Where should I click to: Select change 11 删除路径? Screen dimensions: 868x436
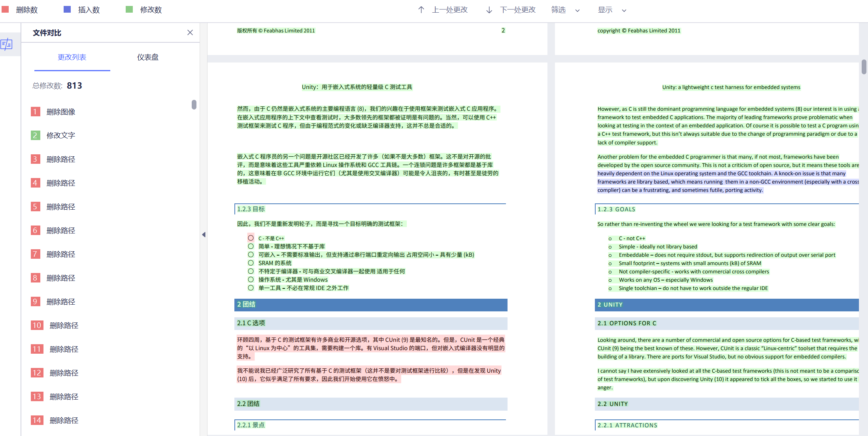(x=55, y=349)
